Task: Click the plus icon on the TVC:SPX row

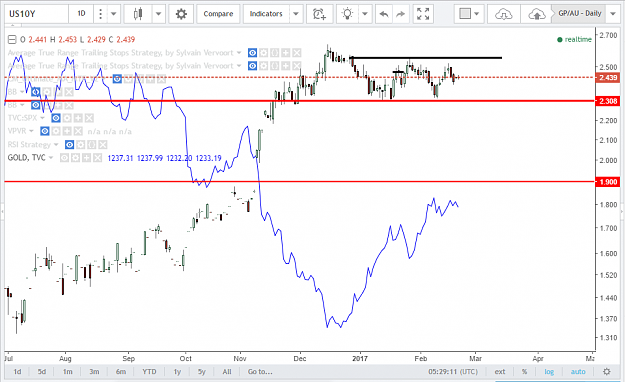Action: 78,118
